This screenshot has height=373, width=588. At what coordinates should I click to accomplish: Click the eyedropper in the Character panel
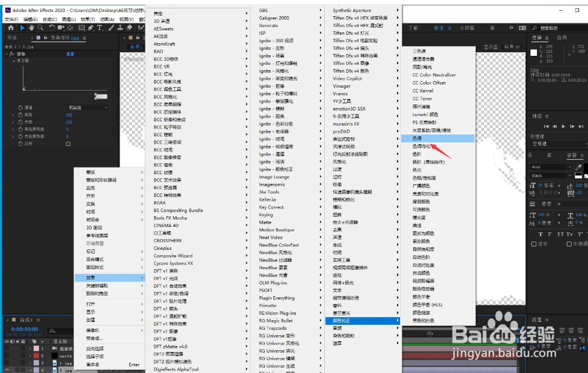(578, 167)
